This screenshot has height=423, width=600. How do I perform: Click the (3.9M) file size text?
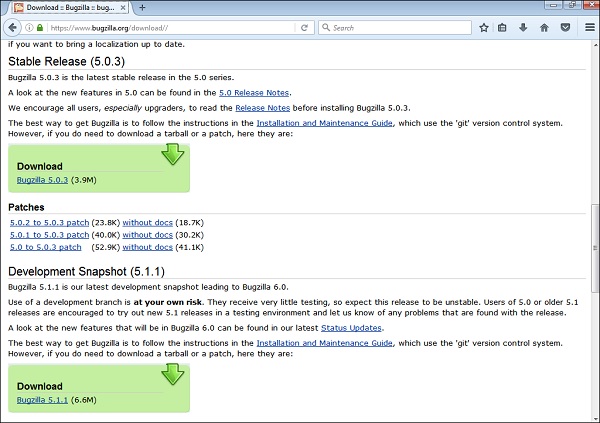click(x=84, y=180)
